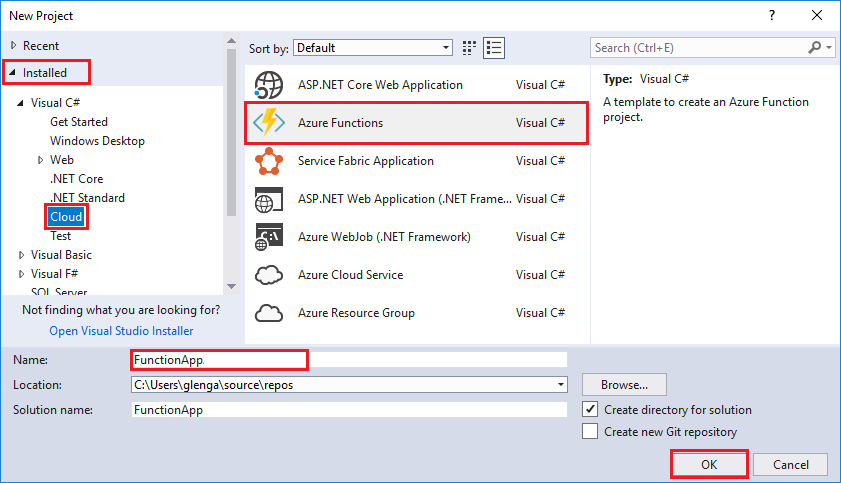
Task: Open the Sort by Default dropdown
Action: (x=373, y=48)
